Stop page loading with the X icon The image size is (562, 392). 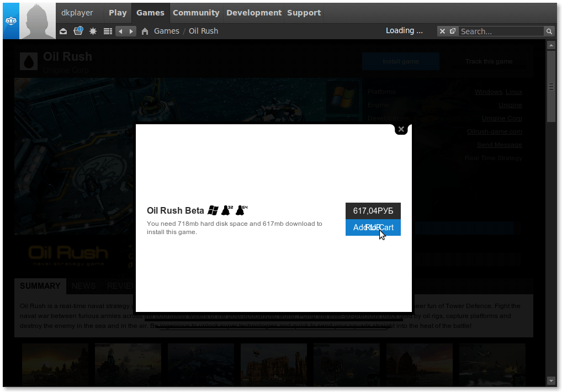point(442,31)
